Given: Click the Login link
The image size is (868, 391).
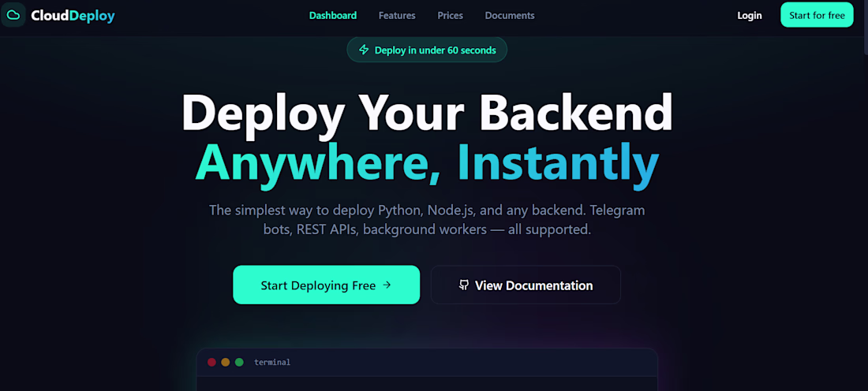Looking at the screenshot, I should click(750, 16).
